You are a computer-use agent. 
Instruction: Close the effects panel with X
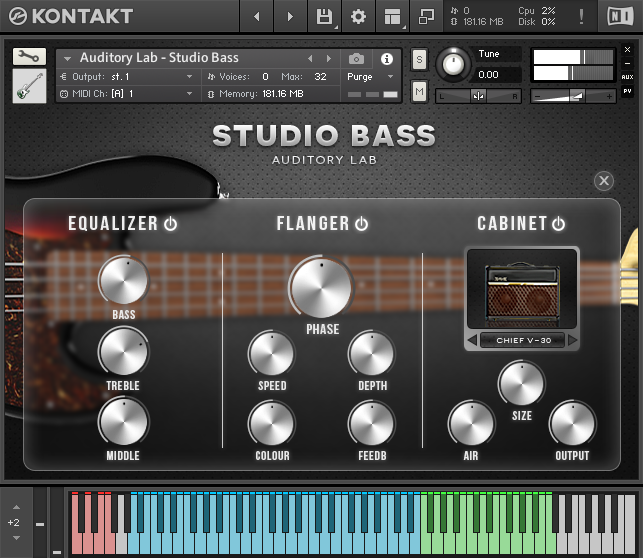pyautogui.click(x=603, y=180)
